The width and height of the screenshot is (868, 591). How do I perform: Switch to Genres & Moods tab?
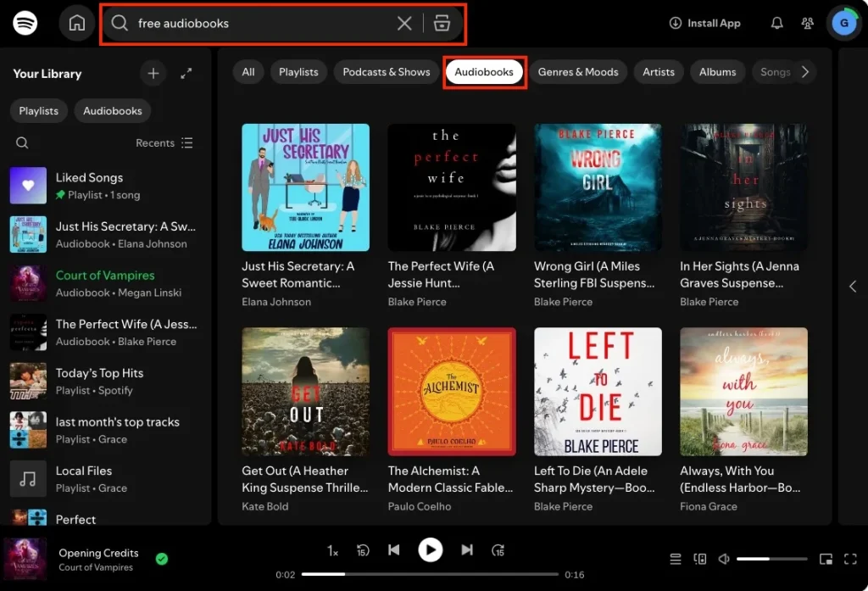[578, 72]
